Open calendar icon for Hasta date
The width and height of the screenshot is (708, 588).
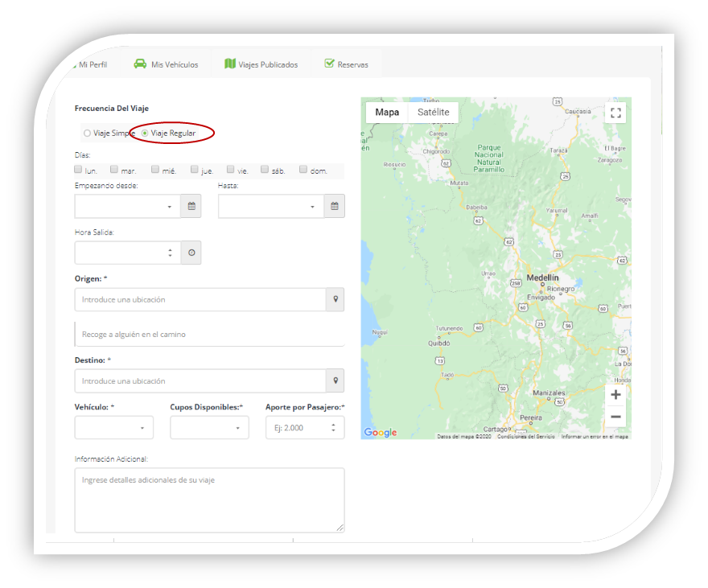[x=335, y=206]
